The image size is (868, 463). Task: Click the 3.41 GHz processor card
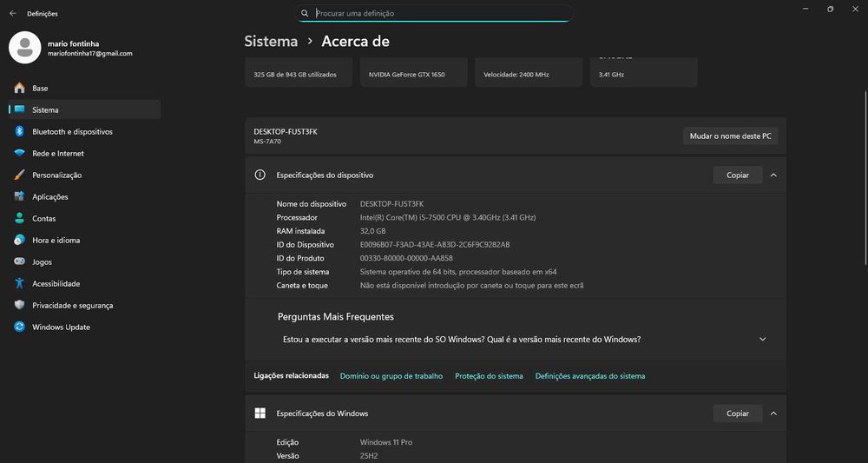pos(644,72)
